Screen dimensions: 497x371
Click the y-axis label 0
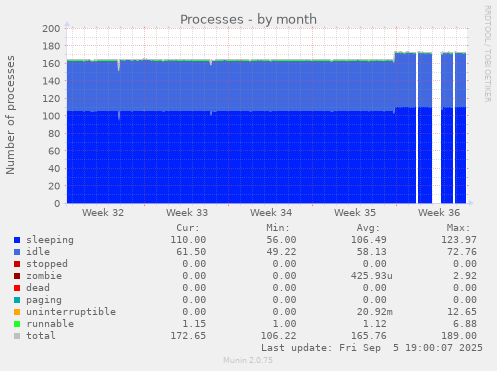pos(57,204)
